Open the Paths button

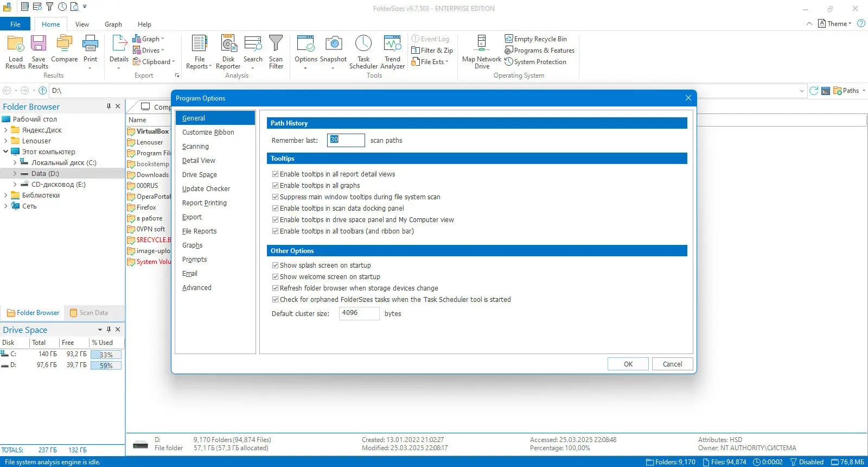point(850,91)
